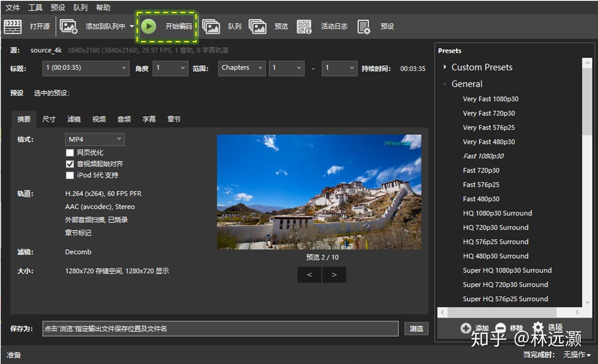Select the HQ 576p25 Surround preset
This screenshot has width=598, height=364.
496,242
